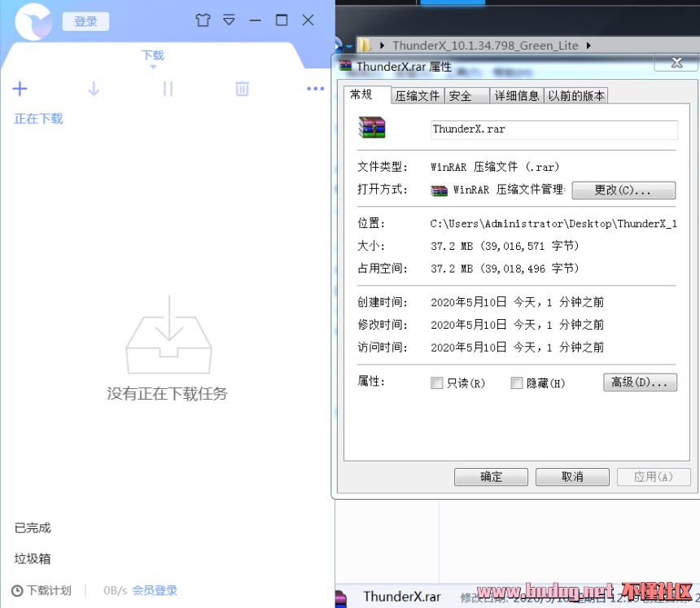700x608 pixels.
Task: Expand the path arrow after ThunderX folder
Action: click(588, 46)
